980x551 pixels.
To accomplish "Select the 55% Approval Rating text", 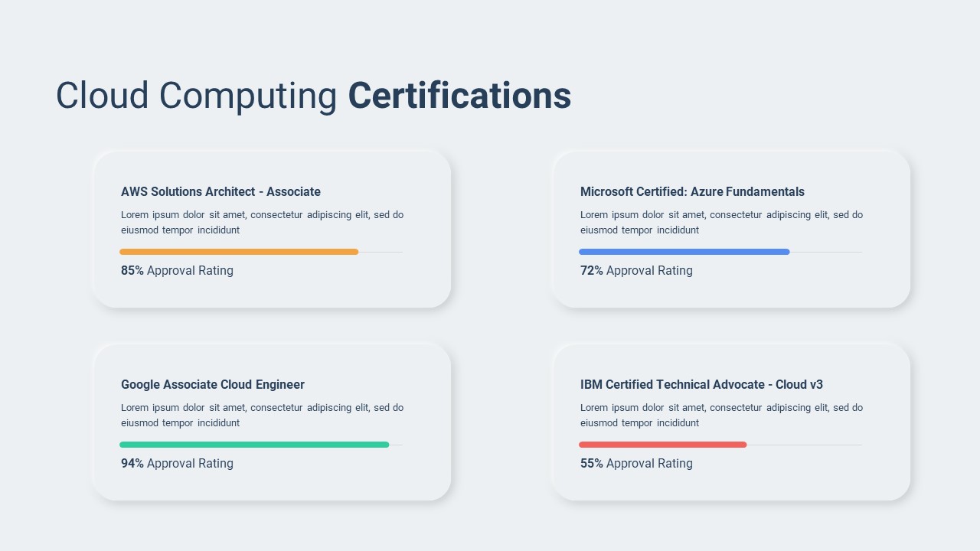I will tap(636, 463).
